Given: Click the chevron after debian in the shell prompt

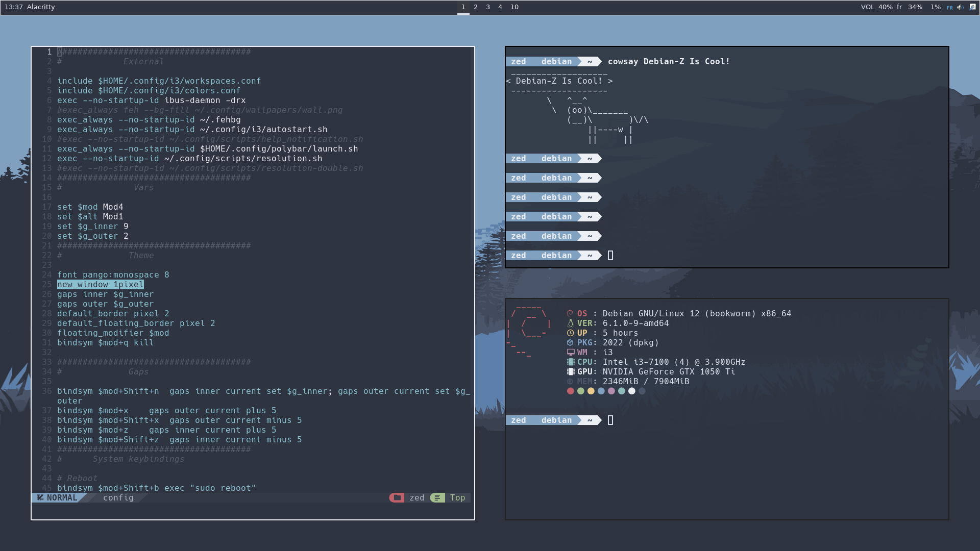Looking at the screenshot, I should pyautogui.click(x=579, y=61).
